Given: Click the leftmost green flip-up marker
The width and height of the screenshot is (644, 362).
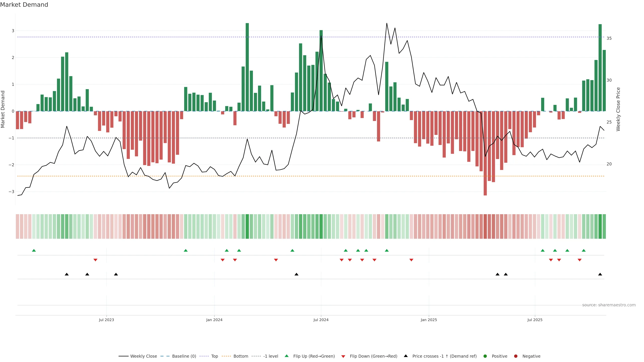Looking at the screenshot, I should [34, 250].
